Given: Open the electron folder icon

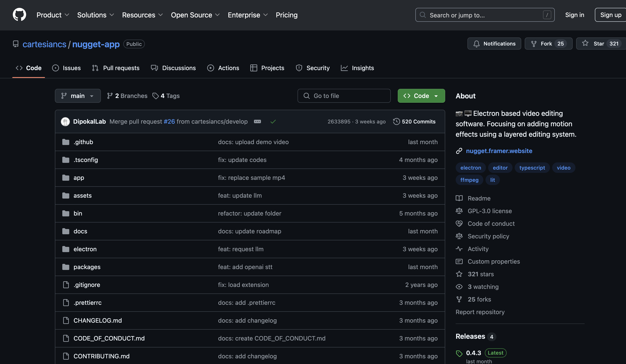Looking at the screenshot, I should (x=66, y=249).
